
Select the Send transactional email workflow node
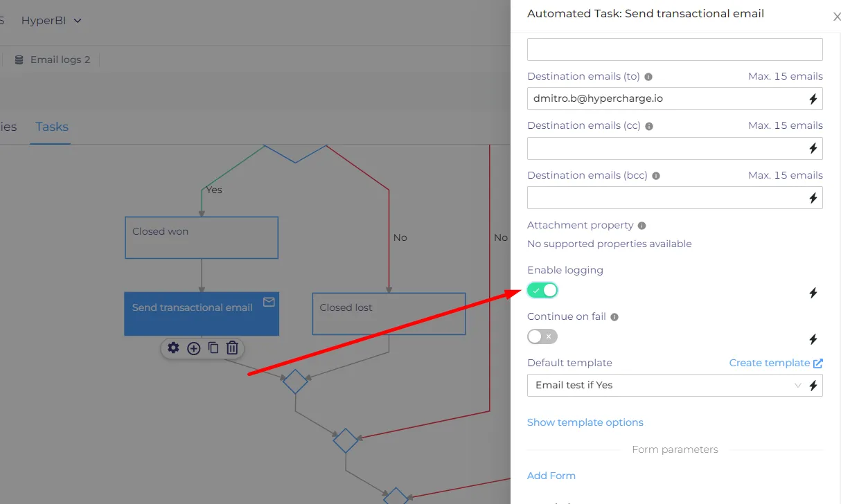(202, 314)
